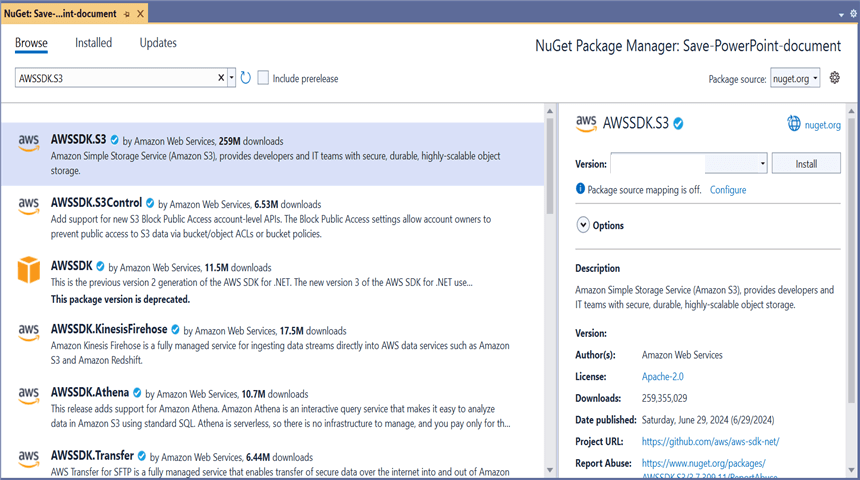Open the github.com/aws/aws-sdk-net project URL
860x480 pixels.
point(710,441)
